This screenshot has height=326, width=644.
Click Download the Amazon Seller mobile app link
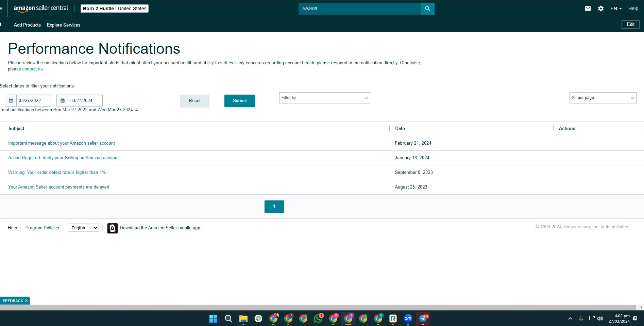tap(160, 228)
